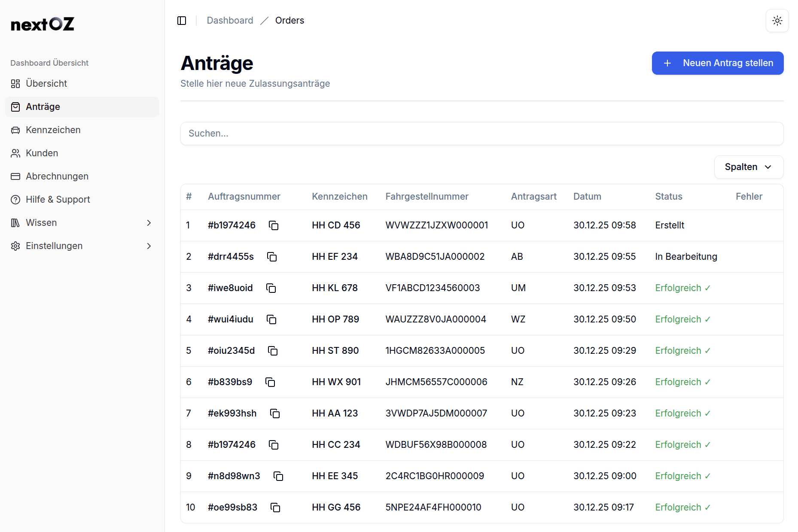Open the Spalten columns dropdown
Screen dimensions: 798x532
748,167
